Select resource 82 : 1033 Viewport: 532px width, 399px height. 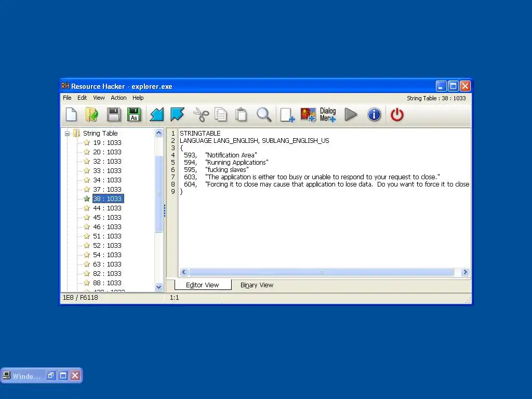click(107, 273)
